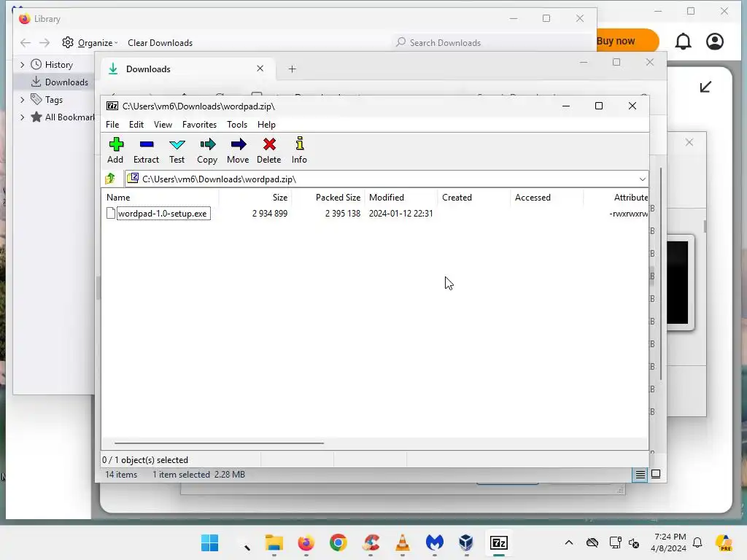Click the 2 934 899 size value

270,214
